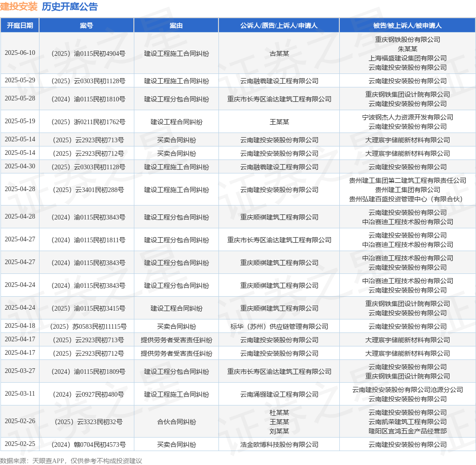Select date cell 2025-02-26
The image size is (476, 465).
pyautogui.click(x=20, y=421)
